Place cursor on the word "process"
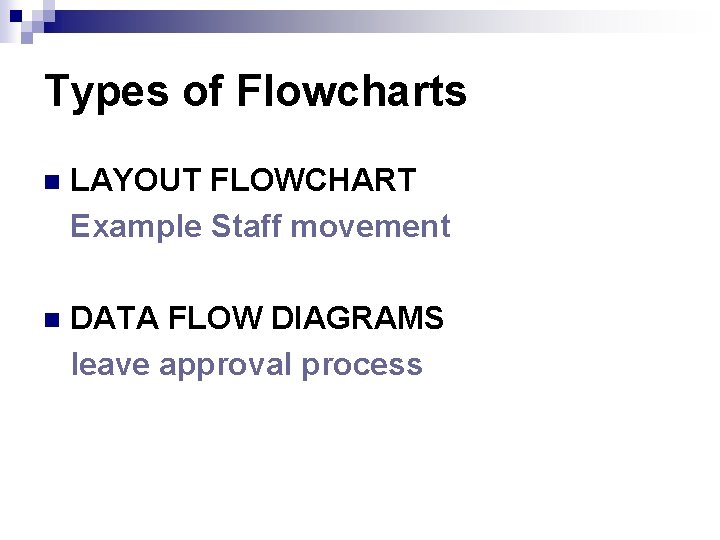 362,365
